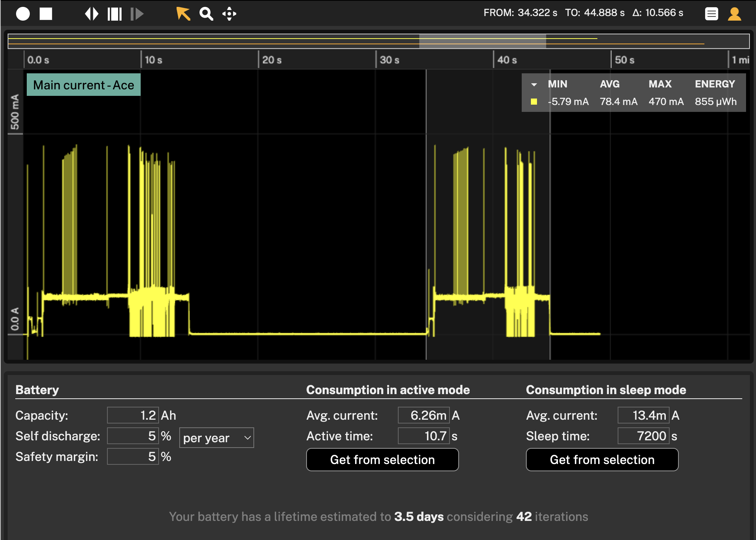Activate the magnifier zoom tool
Screen dimensions: 756x540
coord(206,14)
